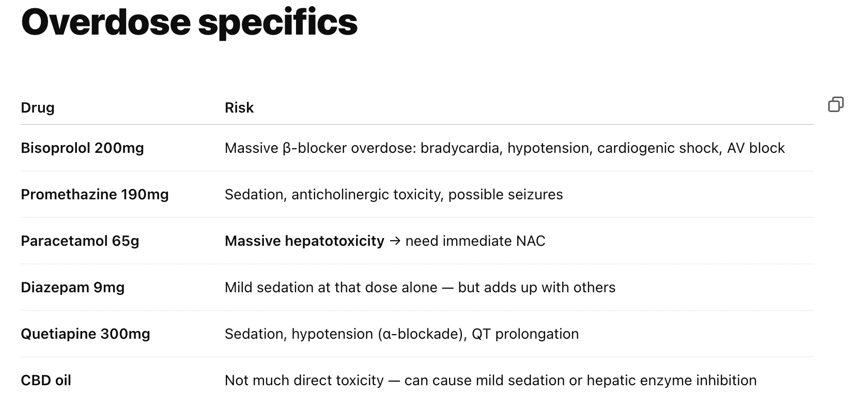Click the 'Sedation, anticholinergic toxicity' risk text

pyautogui.click(x=334, y=195)
